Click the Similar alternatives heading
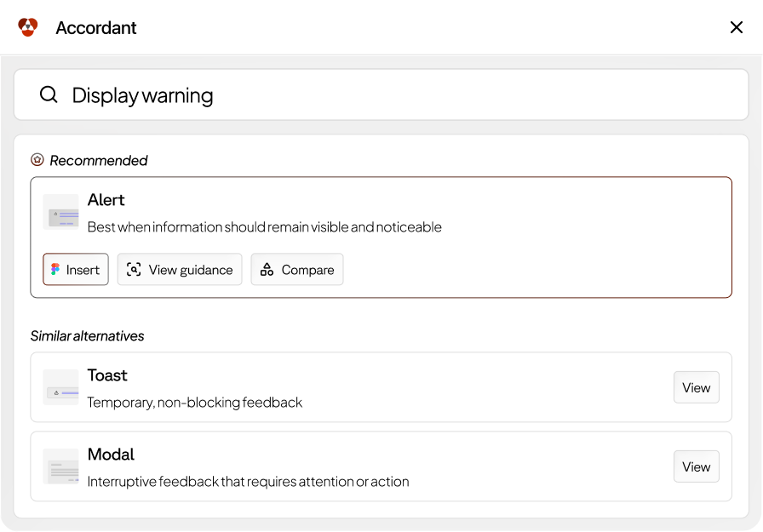Image resolution: width=763 pixels, height=532 pixels. 88,336
